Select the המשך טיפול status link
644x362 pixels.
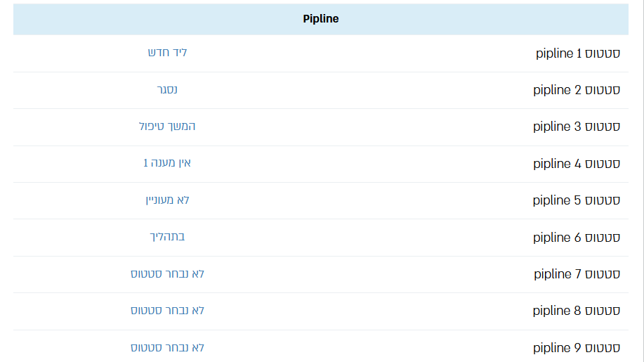[167, 126]
